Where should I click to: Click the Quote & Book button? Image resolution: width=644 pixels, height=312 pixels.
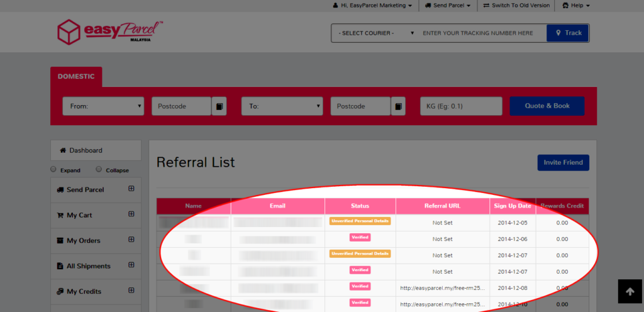[547, 106]
